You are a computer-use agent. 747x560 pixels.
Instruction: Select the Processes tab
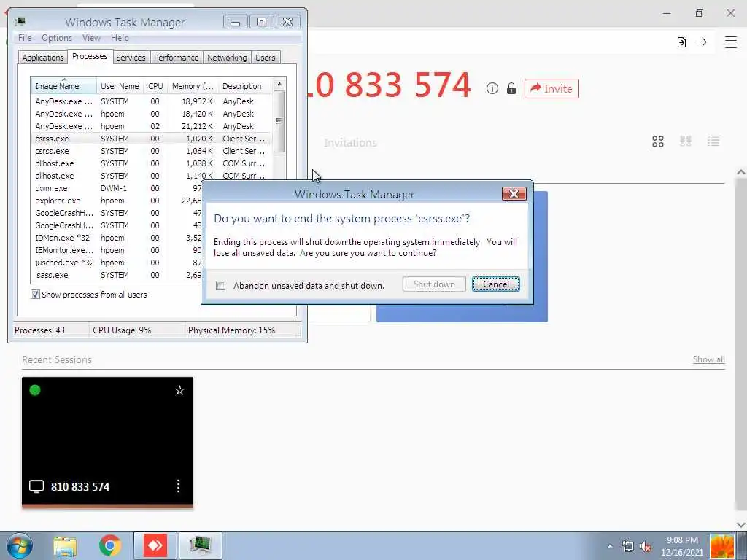pos(90,56)
